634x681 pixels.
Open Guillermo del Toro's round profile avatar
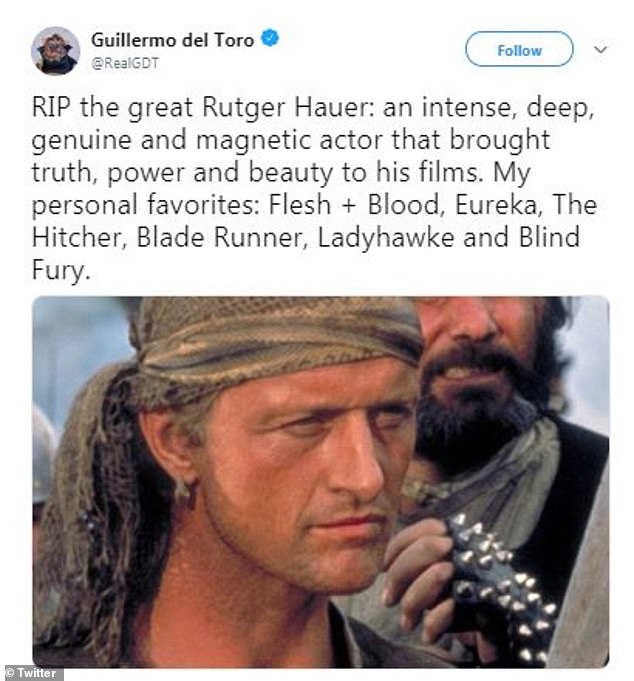[56, 51]
